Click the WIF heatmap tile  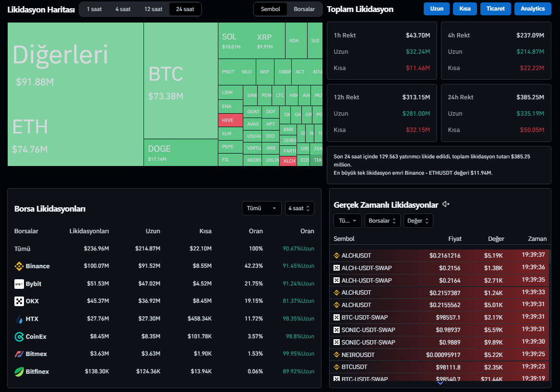[264, 72]
